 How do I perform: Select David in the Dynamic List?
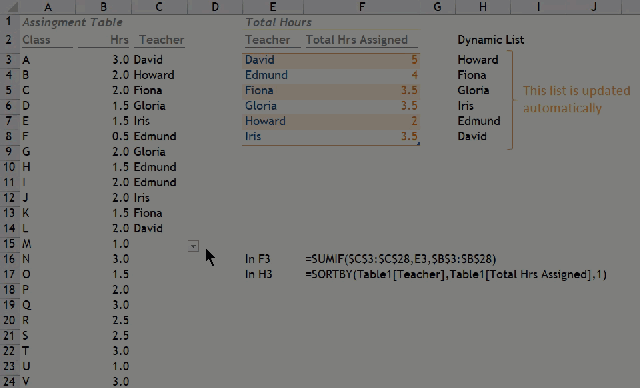(x=472, y=136)
